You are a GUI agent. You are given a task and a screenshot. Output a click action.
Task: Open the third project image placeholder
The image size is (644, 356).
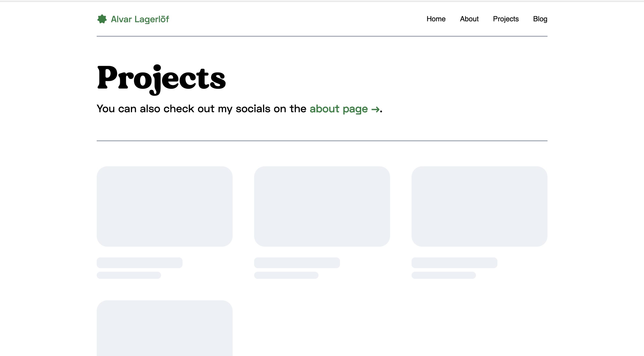(x=479, y=206)
